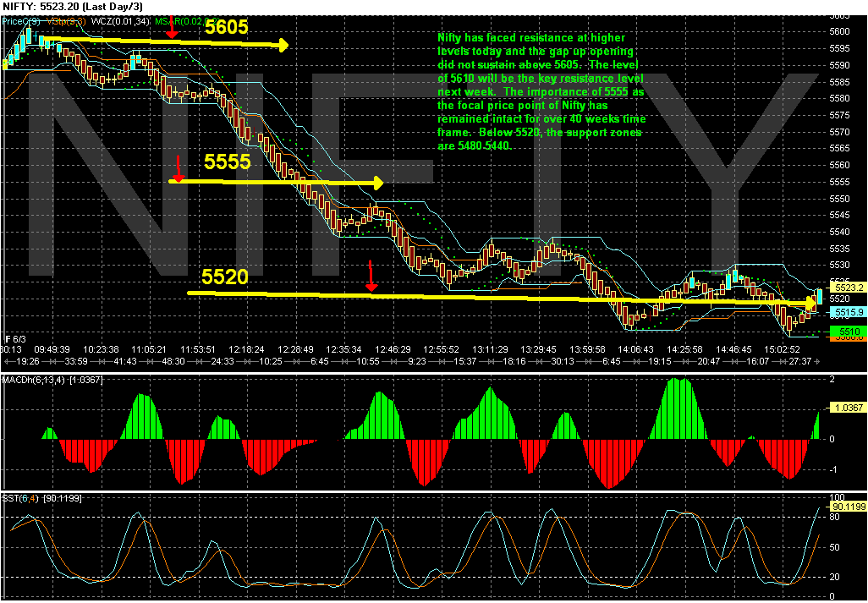868x603 pixels.
Task: Click the 27:37 bar duration label
Action: [801, 360]
